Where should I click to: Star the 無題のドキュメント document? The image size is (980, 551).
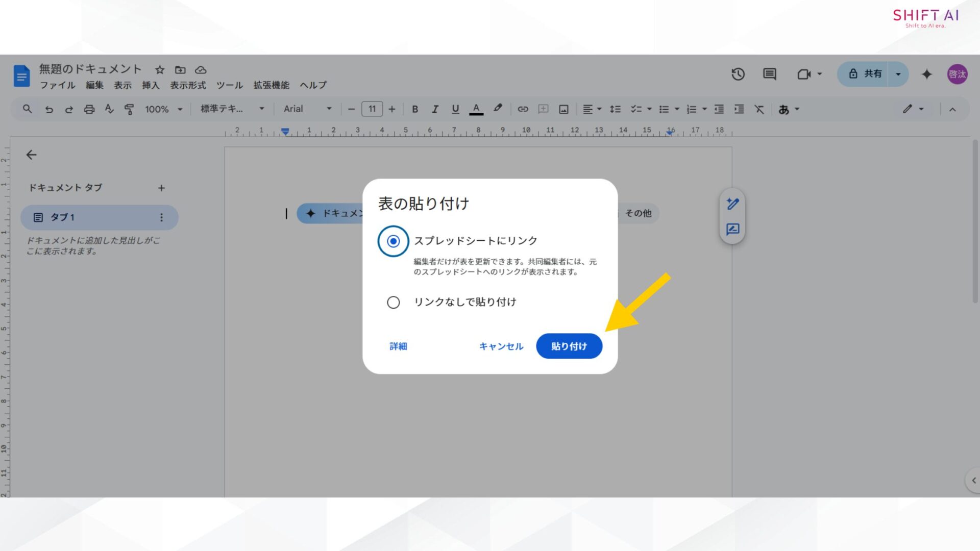pyautogui.click(x=160, y=69)
